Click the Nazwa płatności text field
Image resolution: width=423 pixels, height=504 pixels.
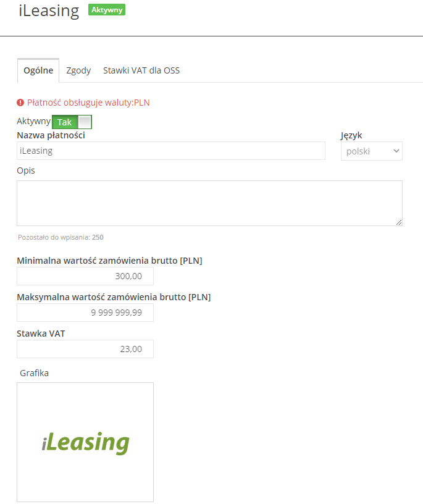170,151
